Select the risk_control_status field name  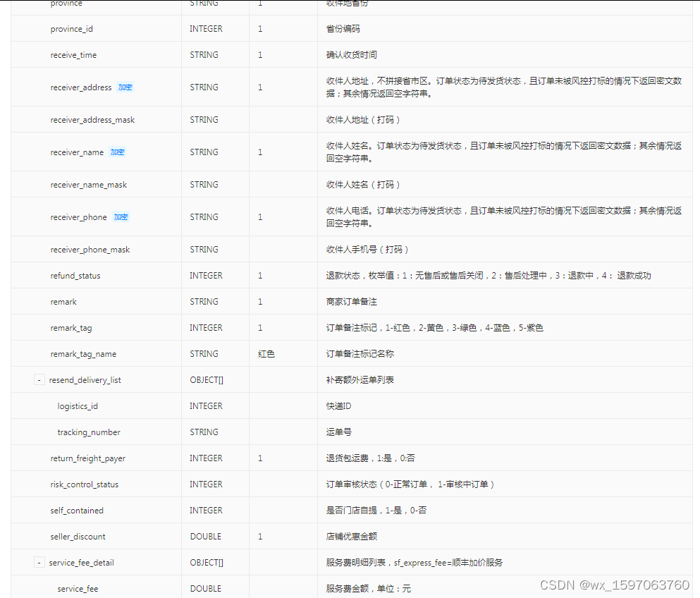click(85, 484)
